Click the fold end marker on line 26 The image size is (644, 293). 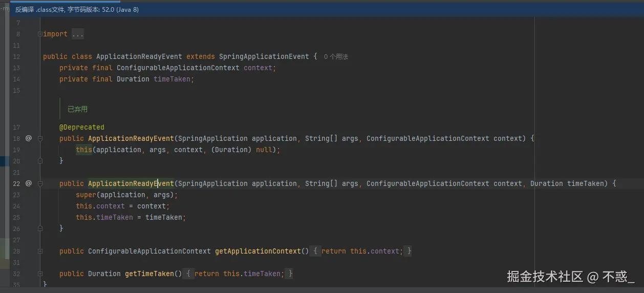tap(40, 228)
